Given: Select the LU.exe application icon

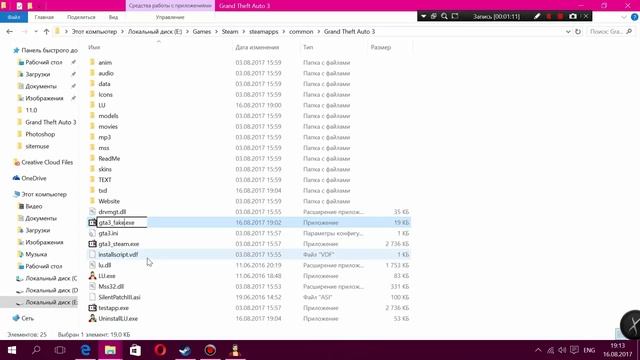Looking at the screenshot, I should 92,276.
